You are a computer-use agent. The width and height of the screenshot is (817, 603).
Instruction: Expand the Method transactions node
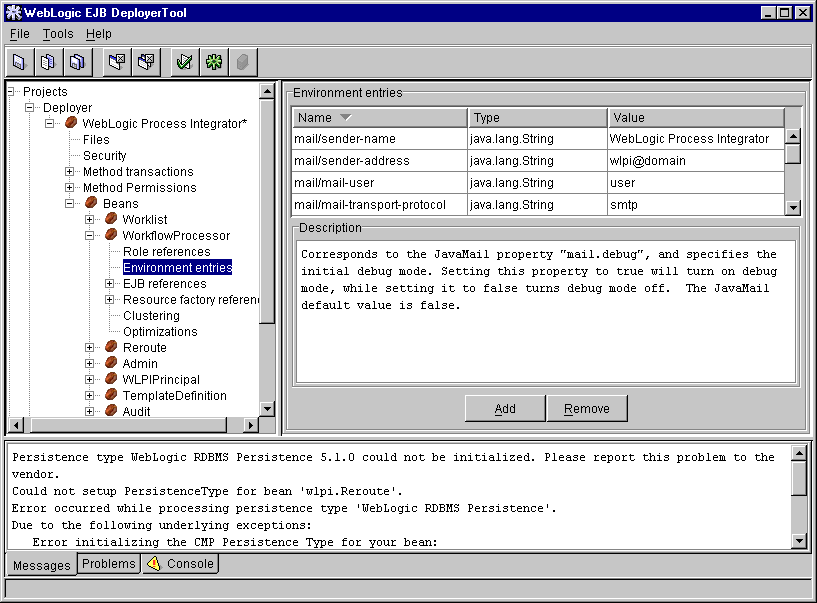[x=69, y=171]
